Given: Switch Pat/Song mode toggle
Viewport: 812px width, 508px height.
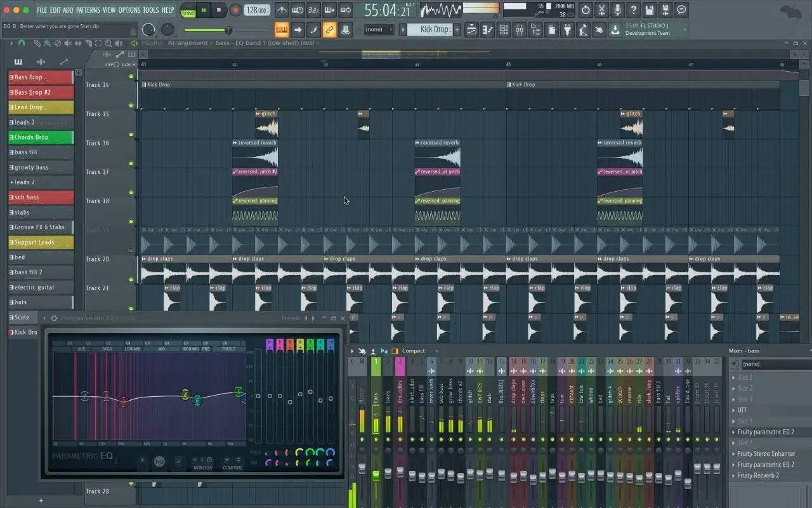Looking at the screenshot, I should [188, 10].
